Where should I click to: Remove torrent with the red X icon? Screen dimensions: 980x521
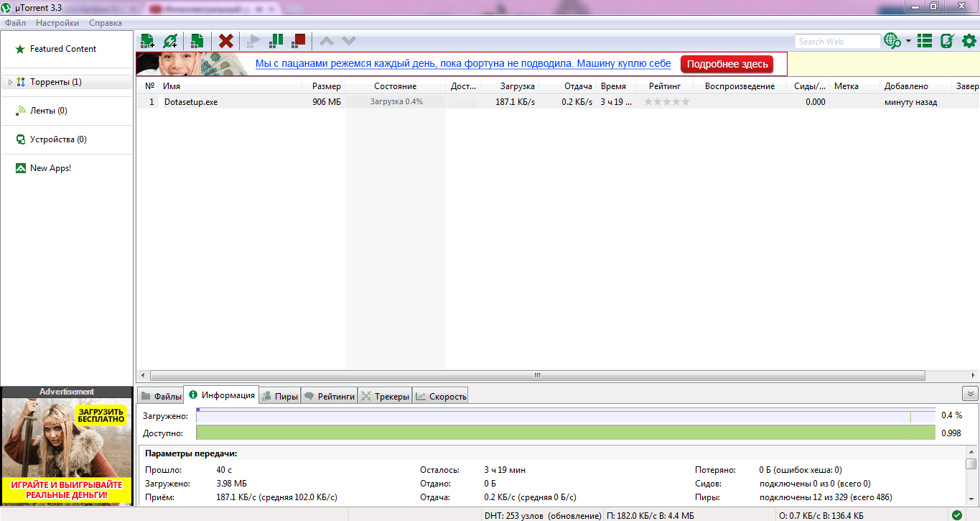point(226,41)
